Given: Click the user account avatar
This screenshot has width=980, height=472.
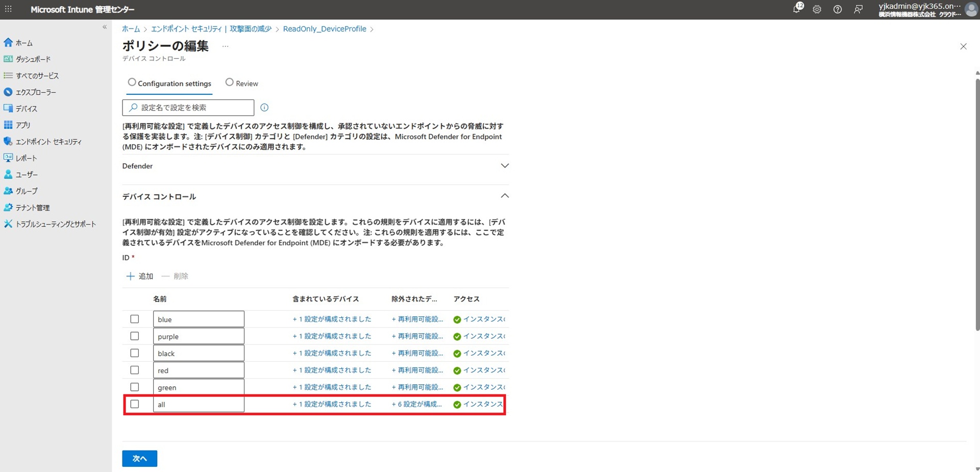Looking at the screenshot, I should coord(971,9).
